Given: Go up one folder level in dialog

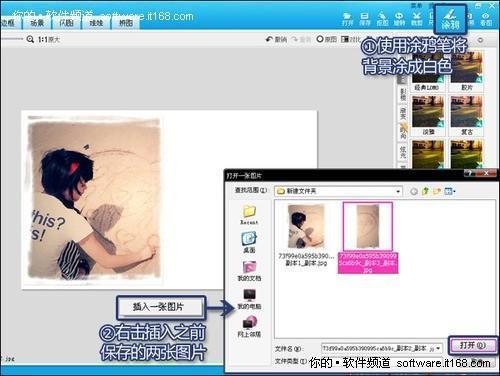Looking at the screenshot, I should pos(425,191).
